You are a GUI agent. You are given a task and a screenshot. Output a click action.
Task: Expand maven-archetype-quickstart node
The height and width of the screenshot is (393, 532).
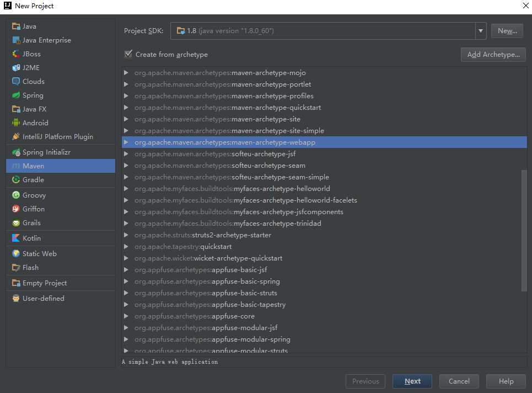point(126,107)
